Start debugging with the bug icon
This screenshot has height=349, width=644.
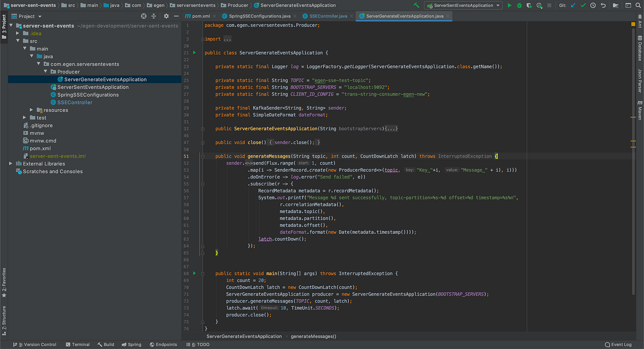[x=519, y=5]
